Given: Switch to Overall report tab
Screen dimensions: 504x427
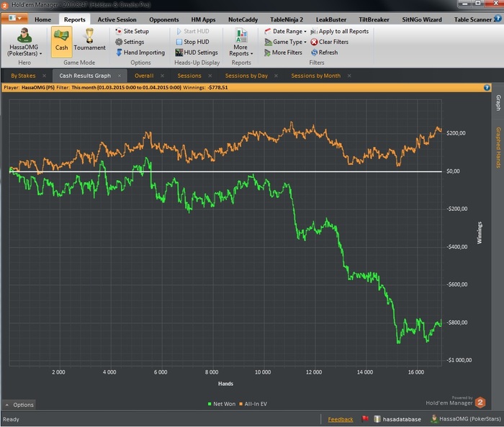Looking at the screenshot, I should pyautogui.click(x=144, y=76).
